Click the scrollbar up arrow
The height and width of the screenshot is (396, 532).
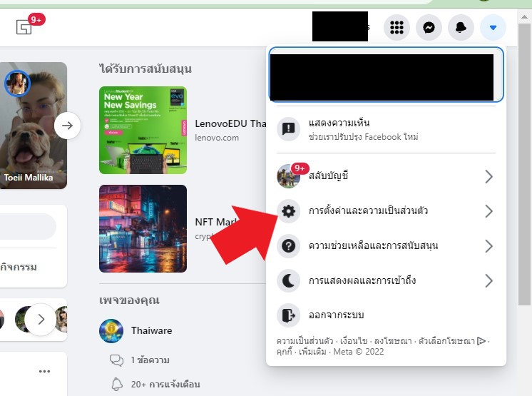[524, 16]
